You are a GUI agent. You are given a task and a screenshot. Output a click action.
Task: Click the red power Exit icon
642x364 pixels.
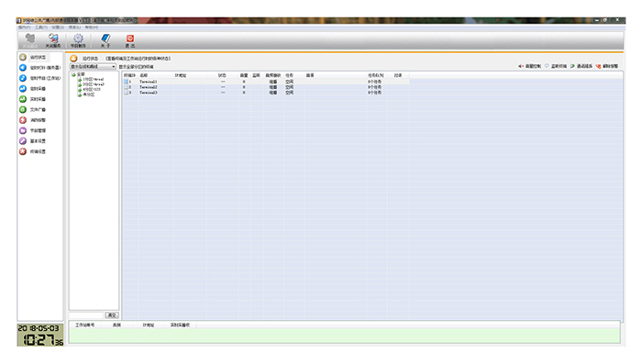130,39
